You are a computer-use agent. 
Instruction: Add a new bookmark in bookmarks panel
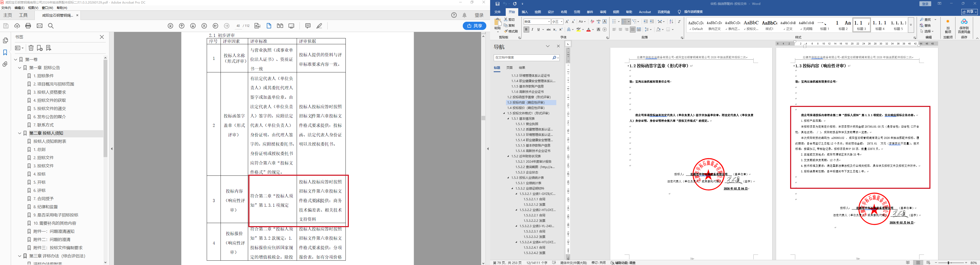pyautogui.click(x=40, y=48)
